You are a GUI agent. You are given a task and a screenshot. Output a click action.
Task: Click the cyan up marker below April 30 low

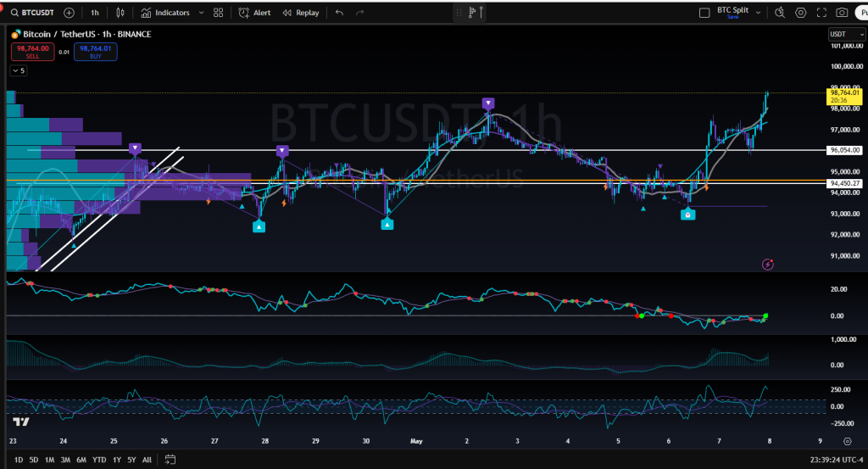pyautogui.click(x=387, y=224)
